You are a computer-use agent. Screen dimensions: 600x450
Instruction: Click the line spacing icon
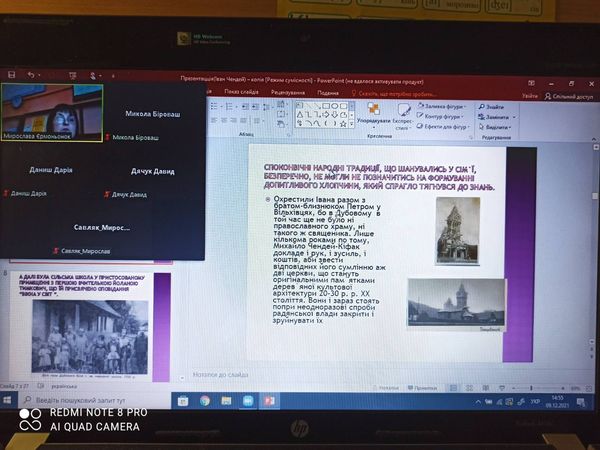point(267,107)
